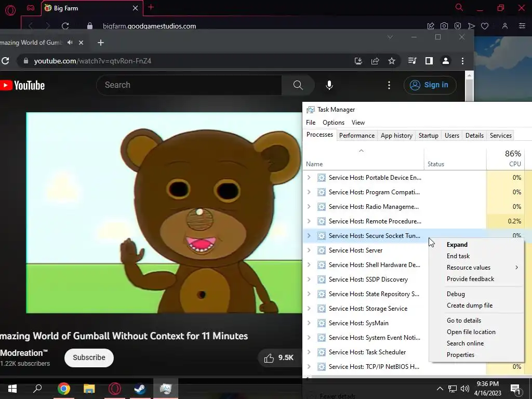Open Task Manager View menu
This screenshot has height=399, width=532.
click(x=358, y=123)
